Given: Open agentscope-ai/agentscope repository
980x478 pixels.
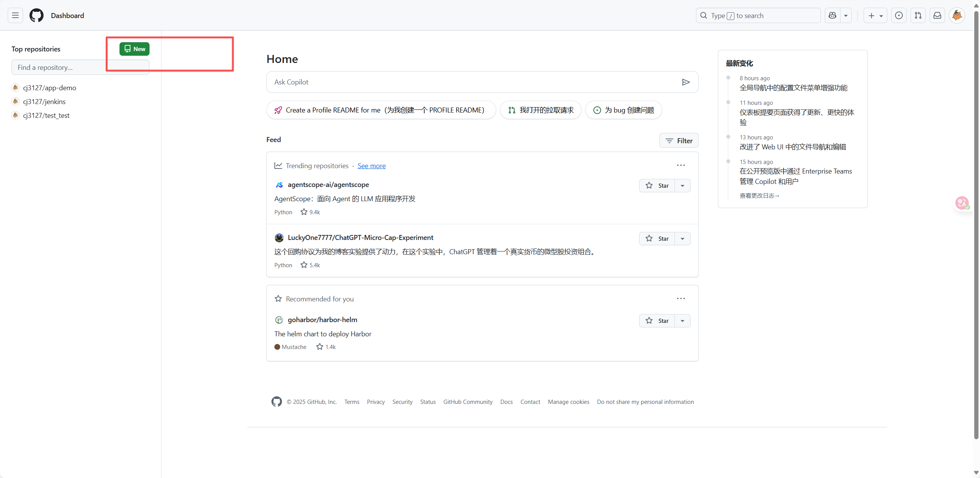Looking at the screenshot, I should point(328,185).
